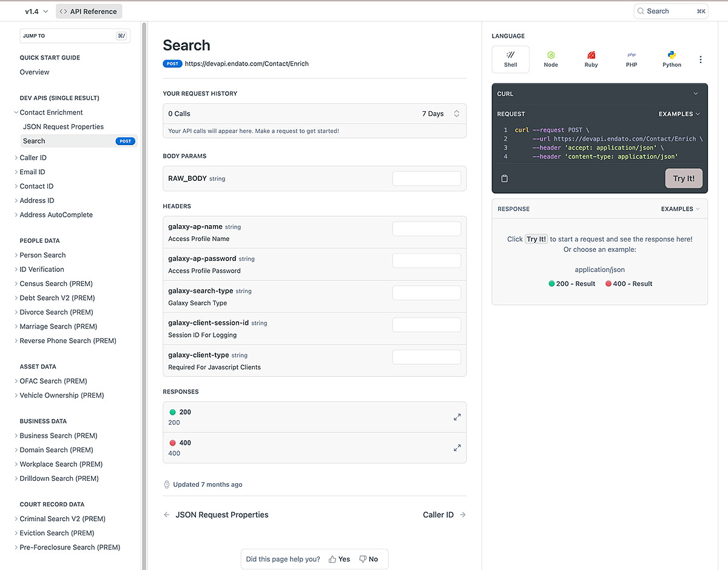Open Census Search (PREM) in sidebar
728x570 pixels.
pyautogui.click(x=56, y=283)
